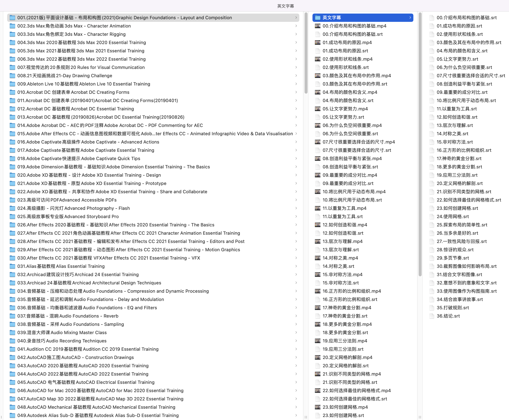
Task: Select file 07.尺寸很重要选择合适的尺寸.mp4
Action: [x=363, y=142]
